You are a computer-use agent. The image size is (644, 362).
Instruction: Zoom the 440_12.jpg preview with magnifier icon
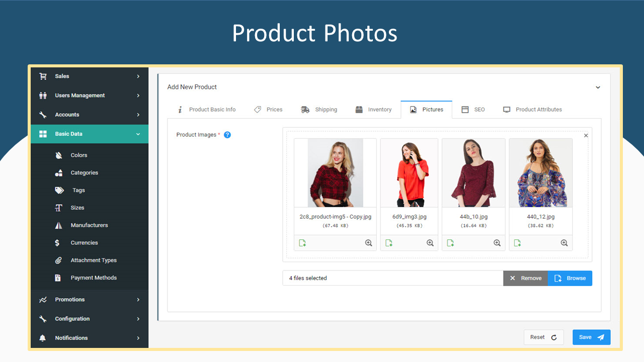pyautogui.click(x=564, y=243)
